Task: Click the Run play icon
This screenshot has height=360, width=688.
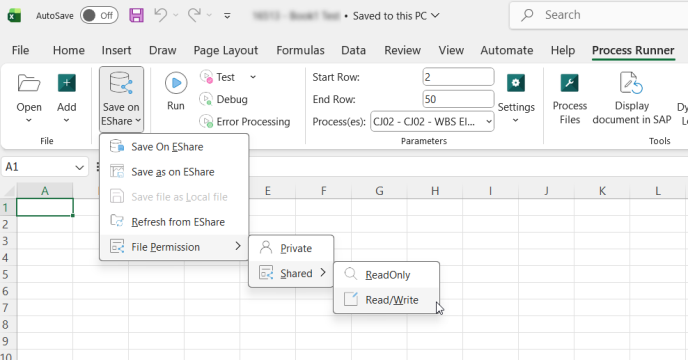Action: click(176, 83)
